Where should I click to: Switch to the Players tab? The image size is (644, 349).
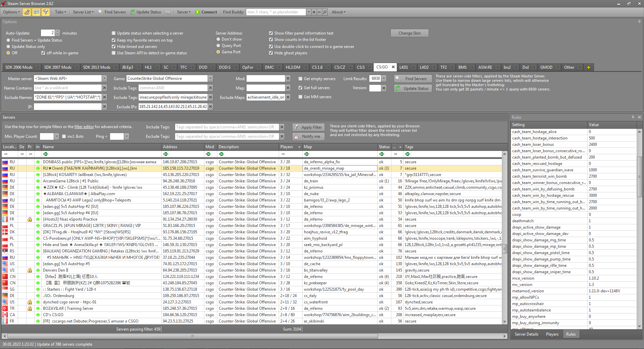552,334
